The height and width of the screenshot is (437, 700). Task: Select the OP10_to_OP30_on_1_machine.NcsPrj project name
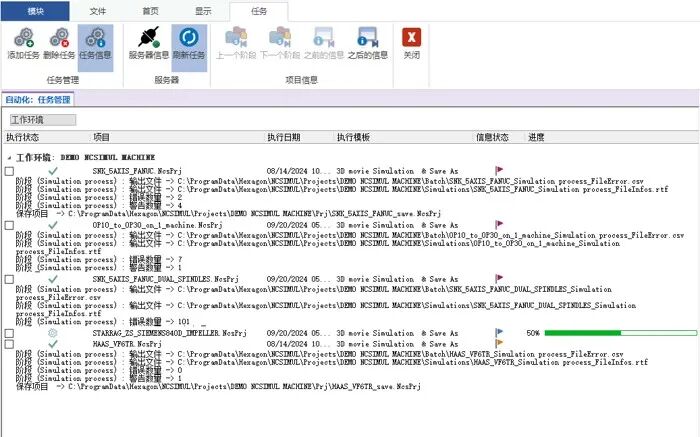pyautogui.click(x=157, y=225)
